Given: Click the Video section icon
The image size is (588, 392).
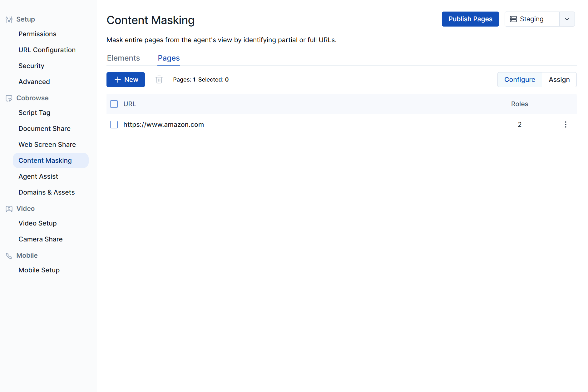Looking at the screenshot, I should point(9,209).
